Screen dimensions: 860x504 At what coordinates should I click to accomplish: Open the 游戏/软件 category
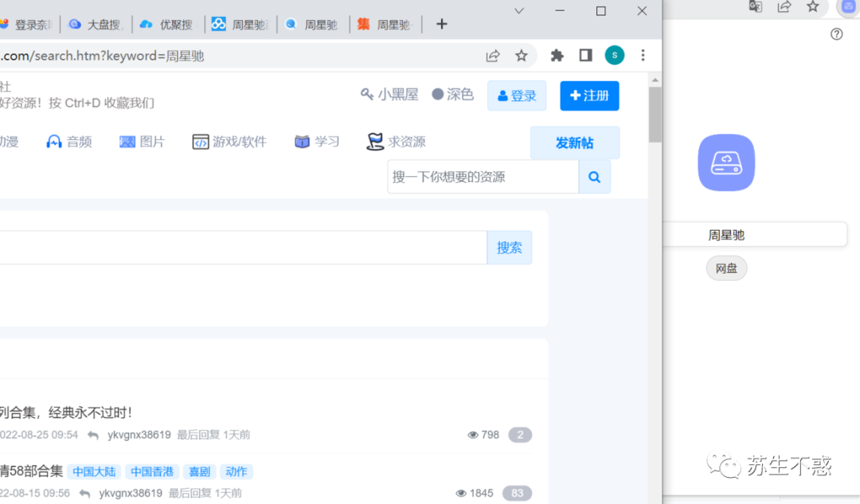[x=229, y=142]
